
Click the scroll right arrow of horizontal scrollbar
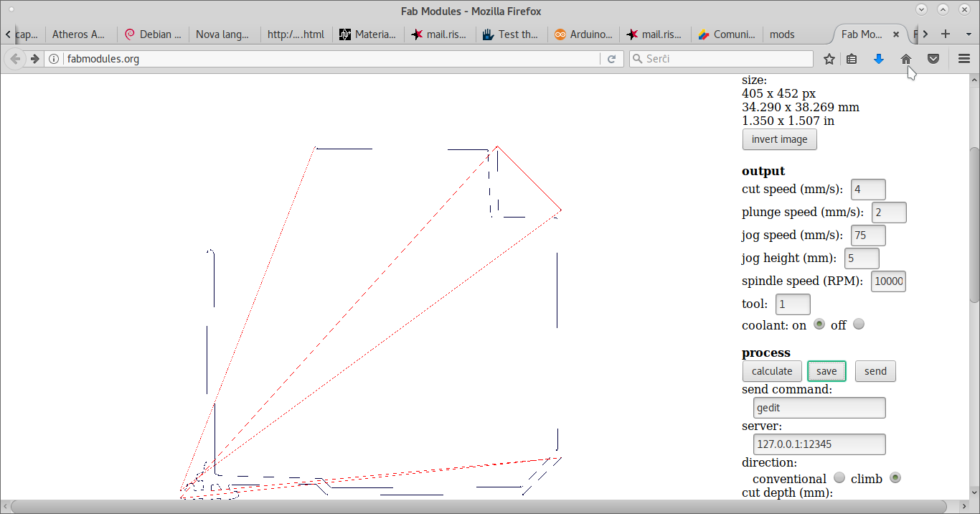963,506
